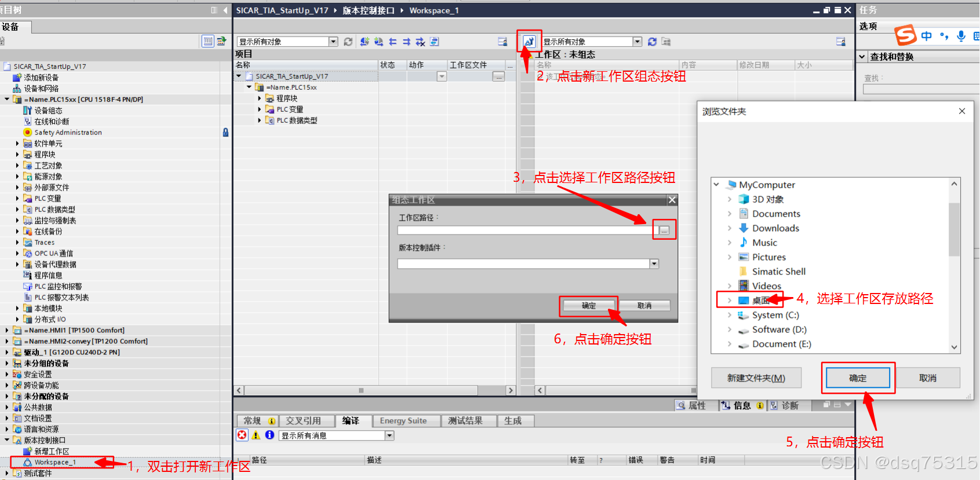
Task: Click the 查找 search input field
Action: click(921, 89)
